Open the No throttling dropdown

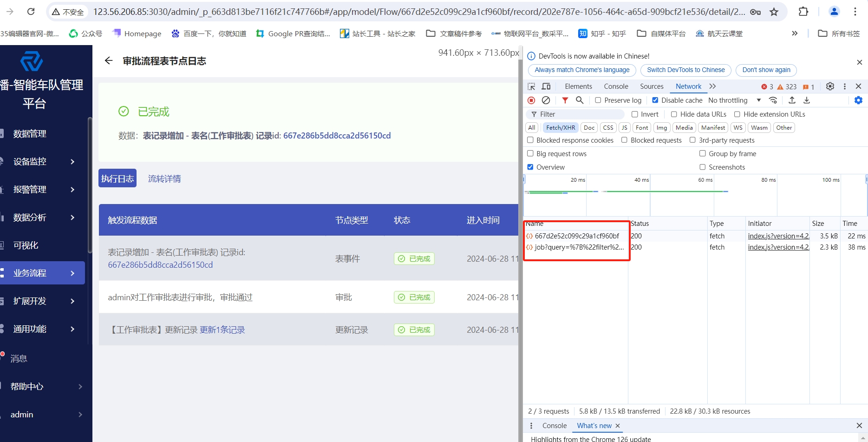click(735, 100)
